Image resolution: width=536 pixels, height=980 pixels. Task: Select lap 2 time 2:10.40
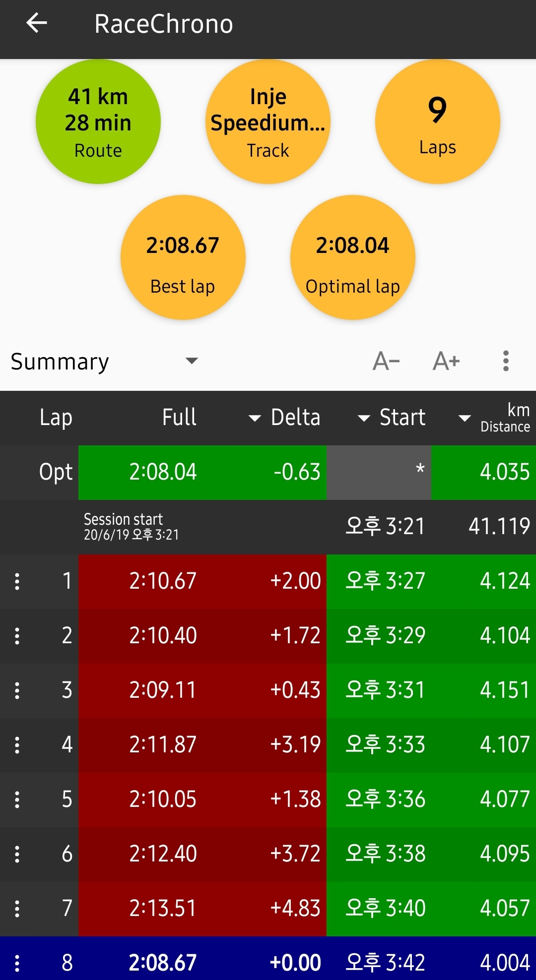tap(163, 636)
